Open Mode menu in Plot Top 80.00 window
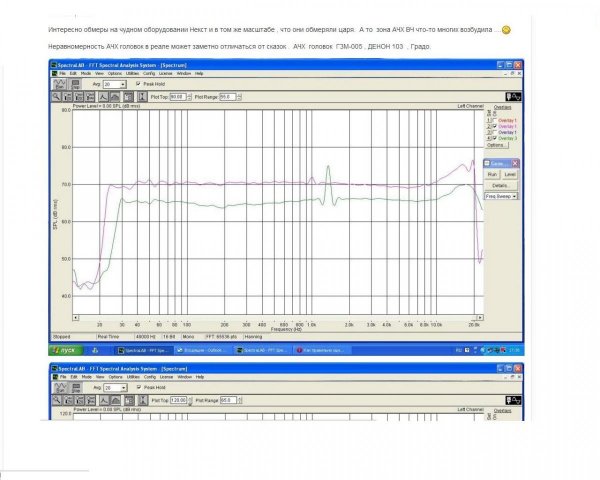600x480 pixels. tap(86, 73)
